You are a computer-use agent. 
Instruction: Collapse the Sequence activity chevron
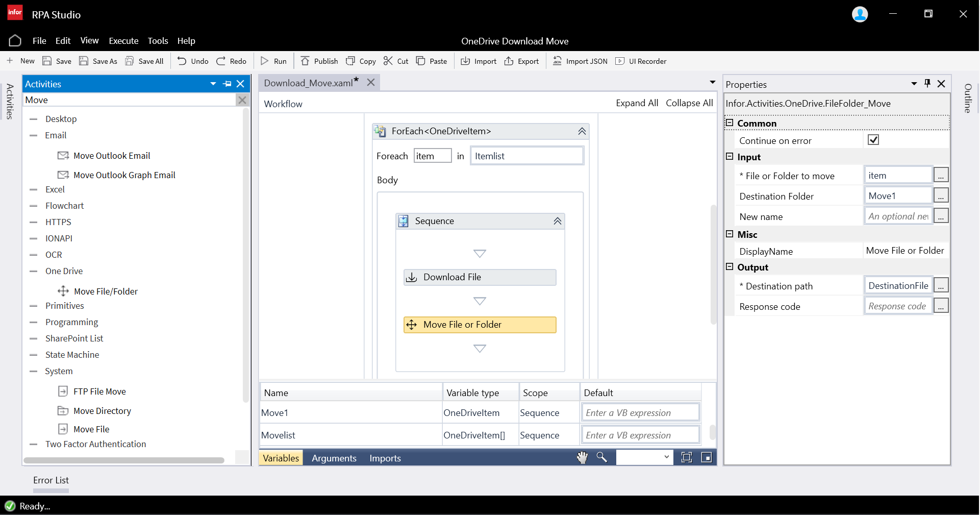coord(557,221)
